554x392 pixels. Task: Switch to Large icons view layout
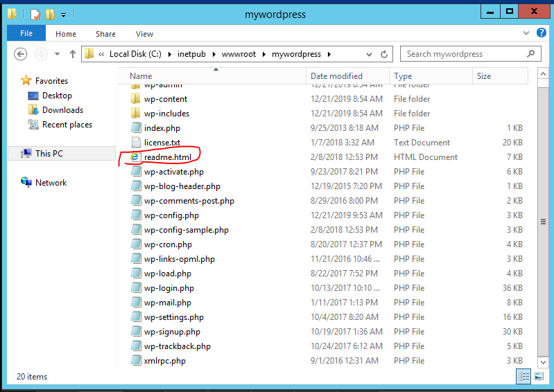[539, 377]
